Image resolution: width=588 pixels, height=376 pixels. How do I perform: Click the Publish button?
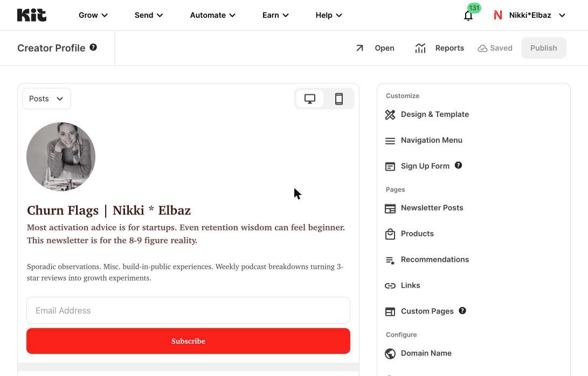543,48
